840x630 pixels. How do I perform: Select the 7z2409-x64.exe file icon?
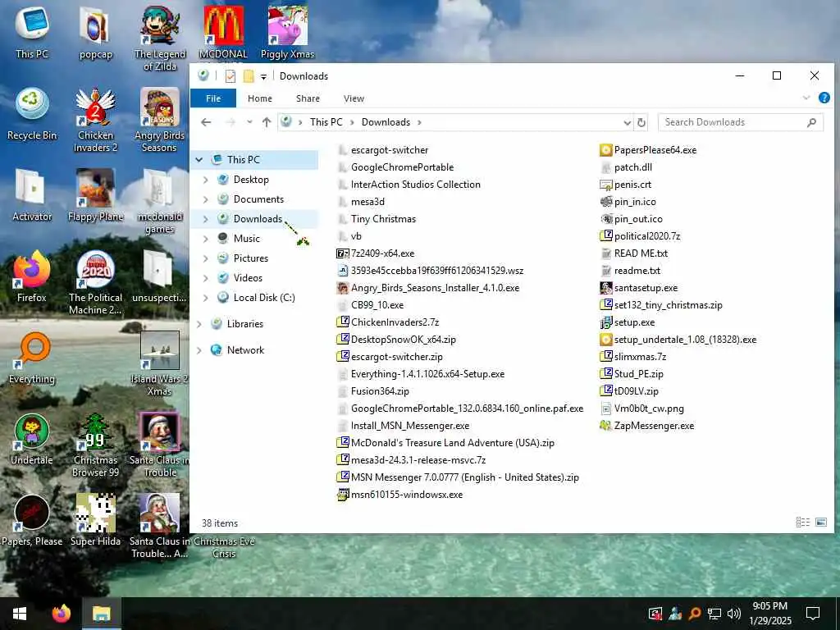pos(342,253)
